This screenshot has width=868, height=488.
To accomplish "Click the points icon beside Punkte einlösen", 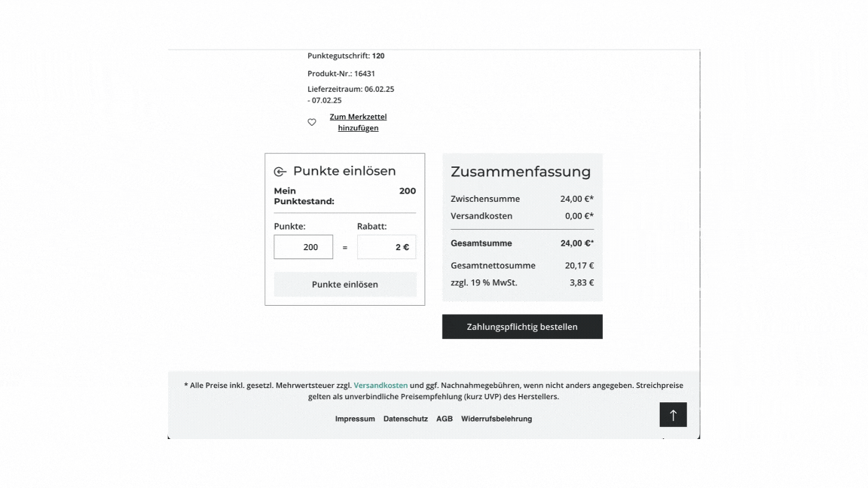I will click(x=280, y=172).
